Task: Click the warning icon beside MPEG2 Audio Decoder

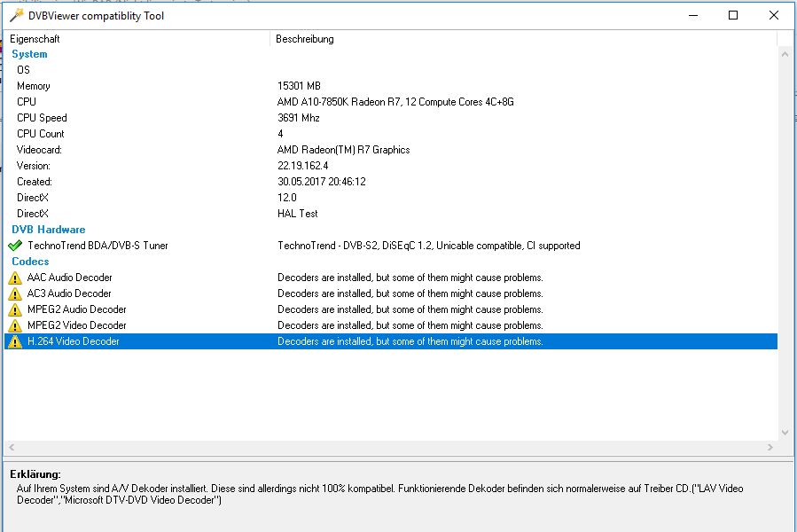Action: pyautogui.click(x=15, y=309)
